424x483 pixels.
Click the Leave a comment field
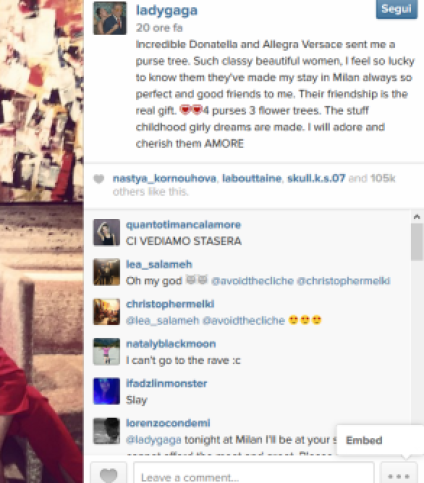254,473
